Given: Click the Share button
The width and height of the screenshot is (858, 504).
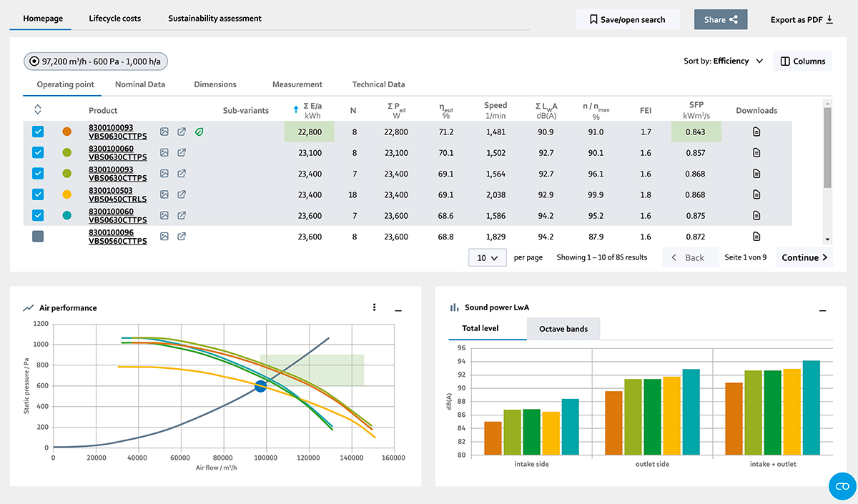Looking at the screenshot, I should (721, 19).
